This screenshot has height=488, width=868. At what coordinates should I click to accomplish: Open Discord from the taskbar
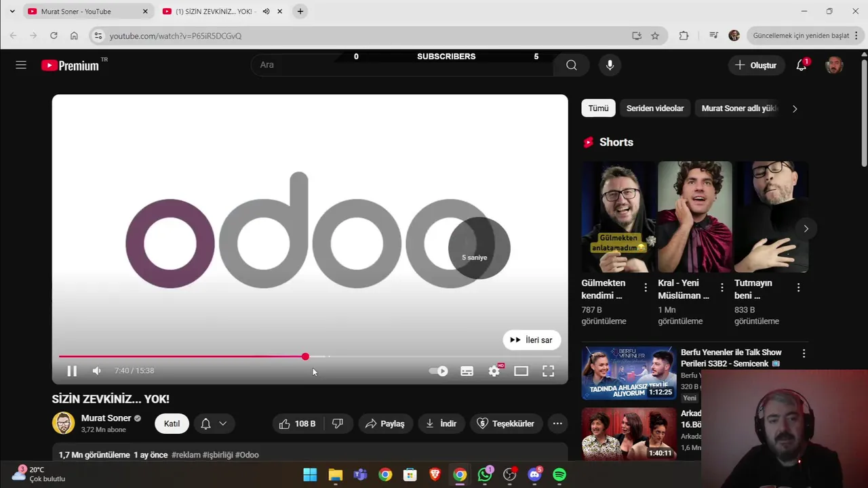pyautogui.click(x=534, y=474)
